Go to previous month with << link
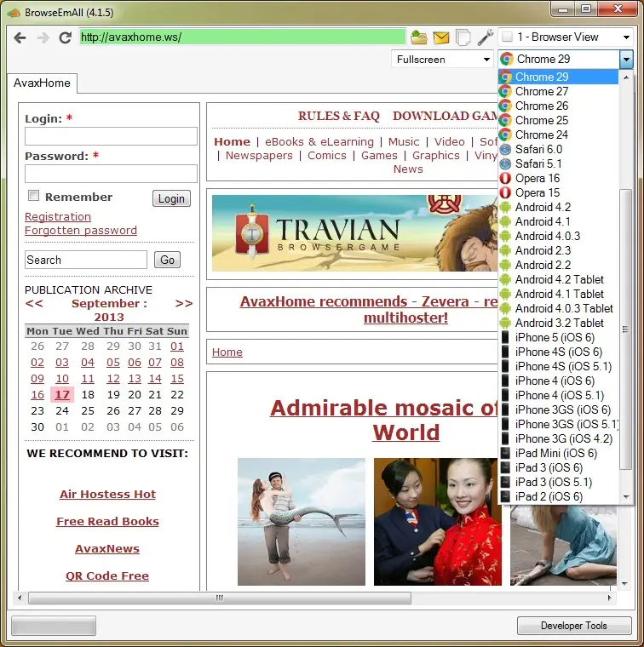644x647 pixels. click(x=34, y=303)
